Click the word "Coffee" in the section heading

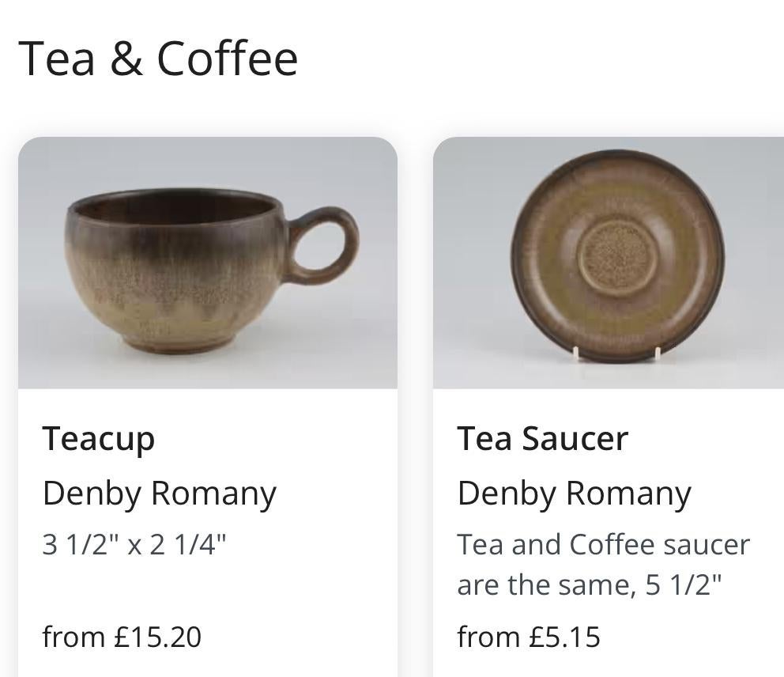click(x=227, y=59)
